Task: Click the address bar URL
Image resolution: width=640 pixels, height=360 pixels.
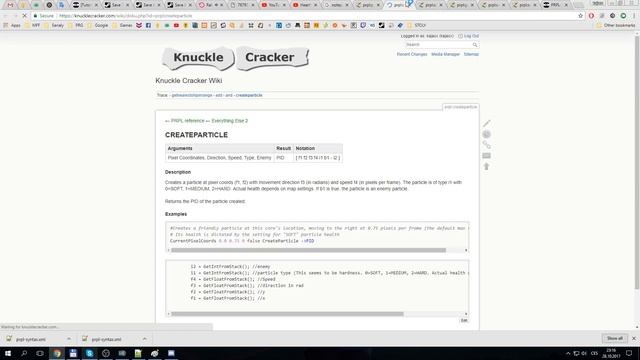Action: (x=126, y=16)
